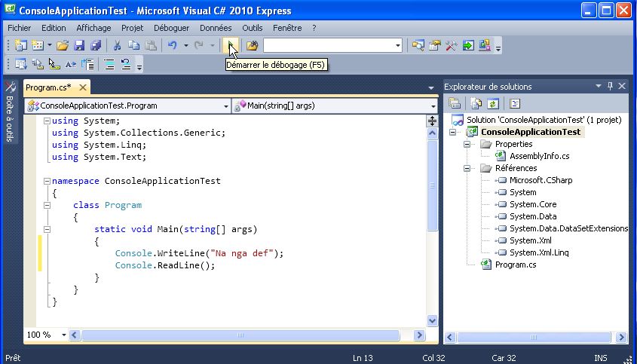Viewport: 637px width, 364px height.
Task: Collapse the static void Main outline
Action: coord(47,229)
